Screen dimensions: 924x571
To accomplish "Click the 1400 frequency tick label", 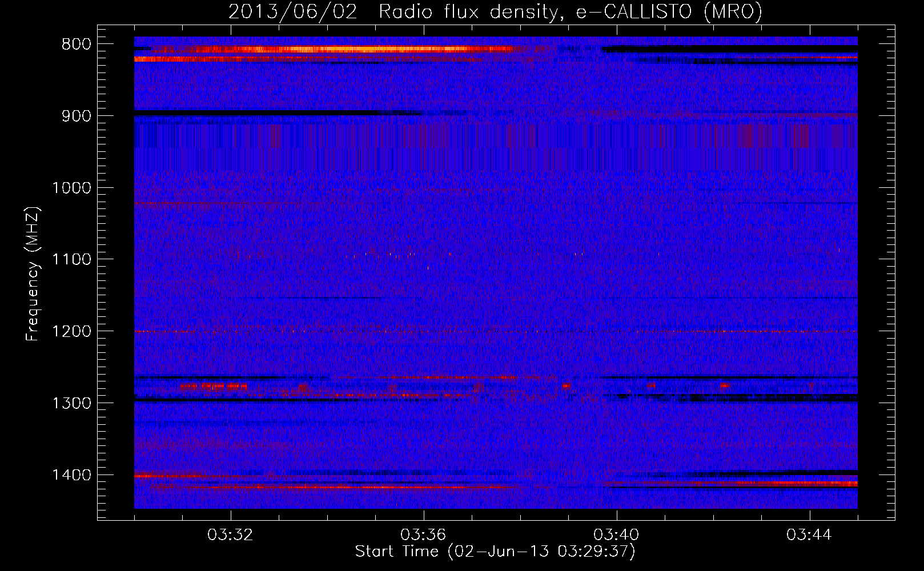I will tap(71, 475).
